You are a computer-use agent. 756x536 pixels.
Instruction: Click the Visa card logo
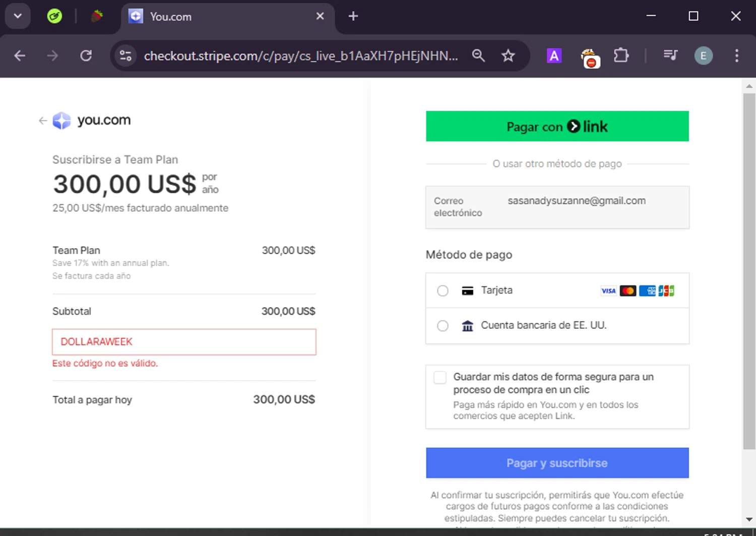[608, 291]
